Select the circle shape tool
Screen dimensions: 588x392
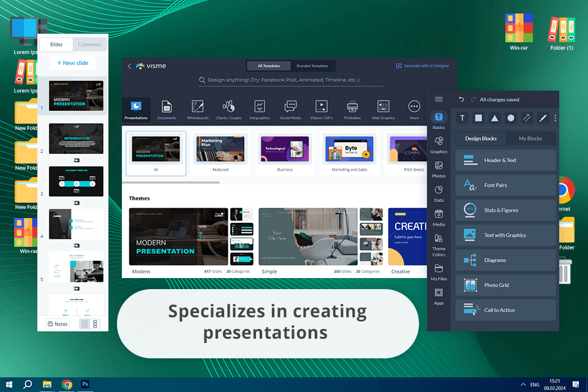coord(510,118)
